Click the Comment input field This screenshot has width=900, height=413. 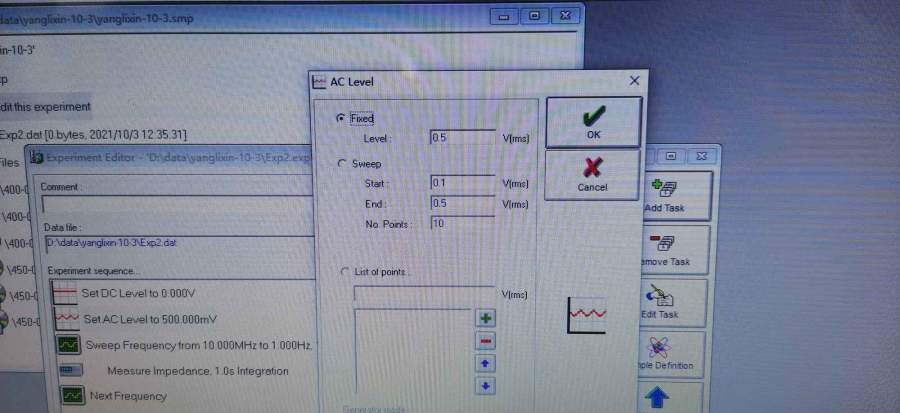tap(176, 204)
